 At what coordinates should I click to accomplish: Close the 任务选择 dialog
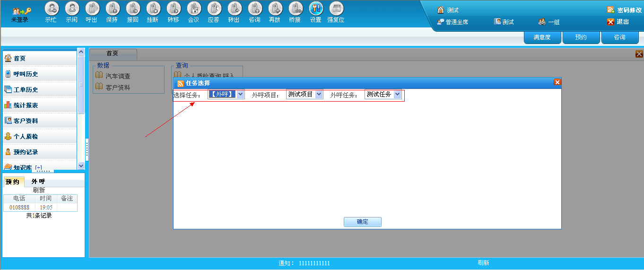point(557,82)
